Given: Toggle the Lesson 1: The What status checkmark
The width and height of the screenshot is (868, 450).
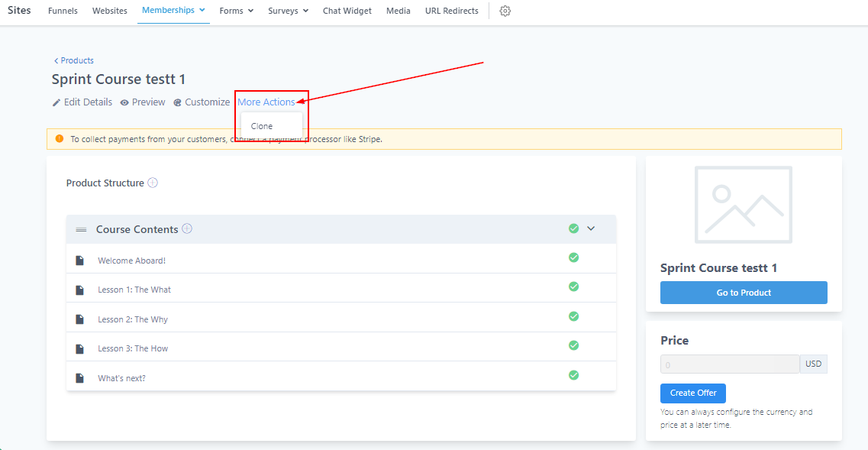Looking at the screenshot, I should [573, 287].
